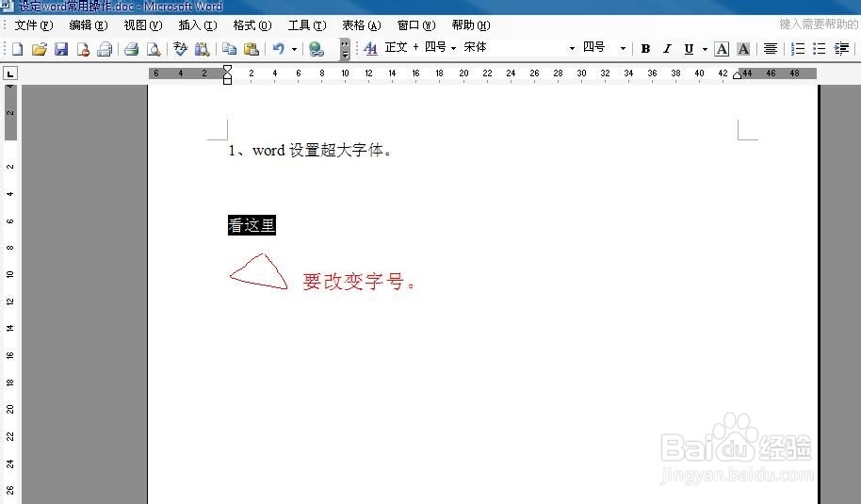Open the 插入(I) menu

click(x=198, y=25)
